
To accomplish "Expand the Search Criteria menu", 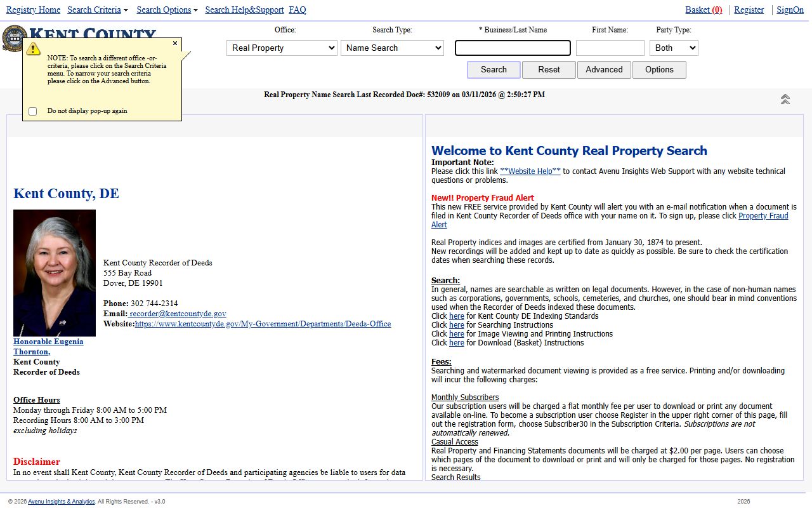I will [98, 10].
